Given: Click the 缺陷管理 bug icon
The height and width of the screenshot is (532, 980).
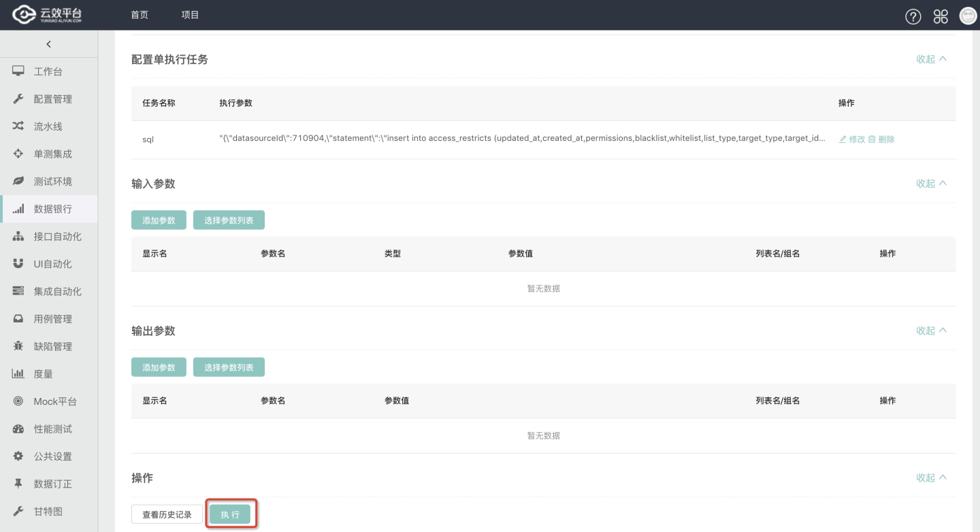Looking at the screenshot, I should coord(18,346).
